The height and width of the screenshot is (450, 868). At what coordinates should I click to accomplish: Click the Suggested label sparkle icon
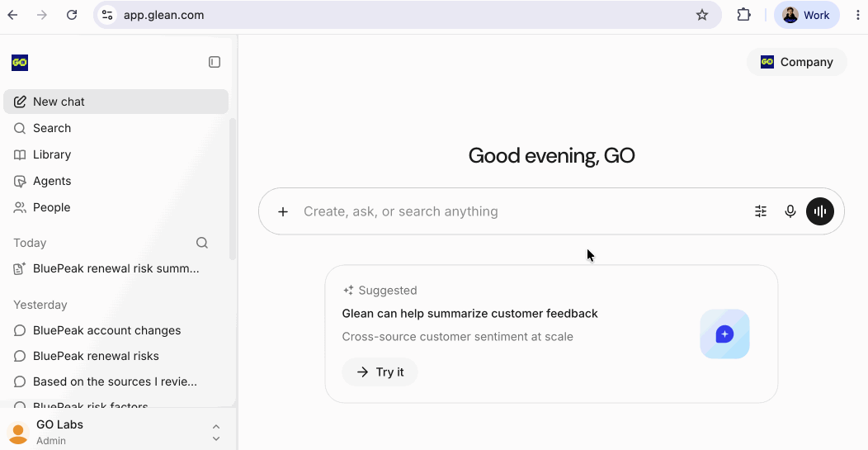(348, 291)
